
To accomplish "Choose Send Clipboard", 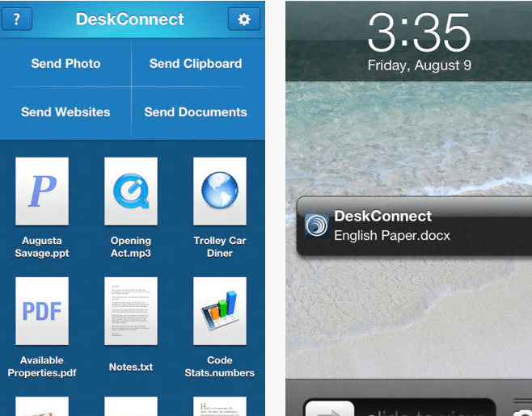I will coord(196,64).
